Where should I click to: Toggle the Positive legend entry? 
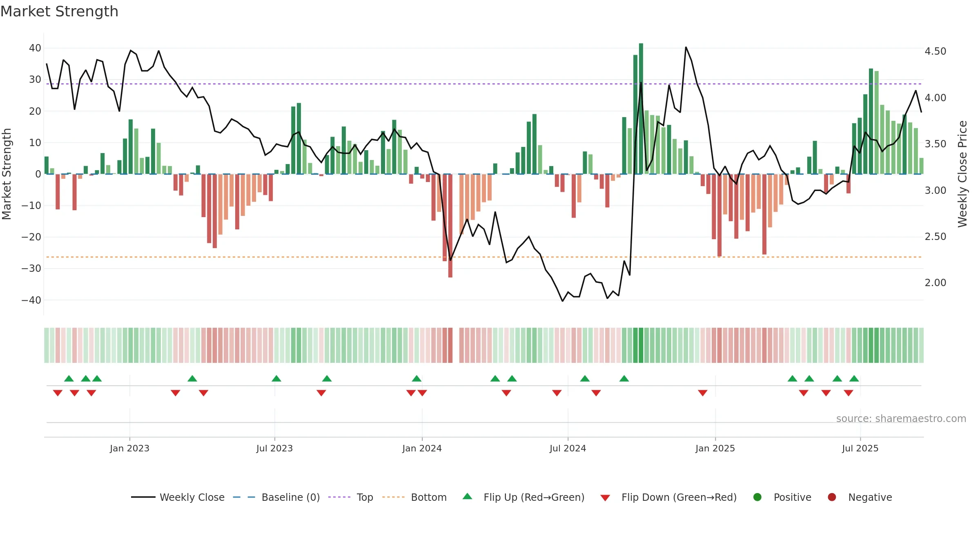782,497
